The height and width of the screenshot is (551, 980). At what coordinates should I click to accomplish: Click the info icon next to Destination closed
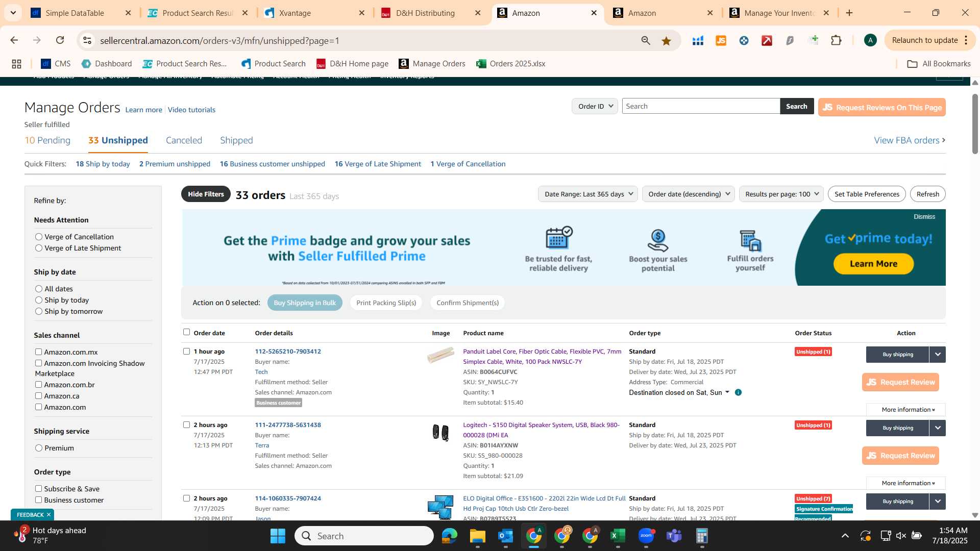click(738, 392)
